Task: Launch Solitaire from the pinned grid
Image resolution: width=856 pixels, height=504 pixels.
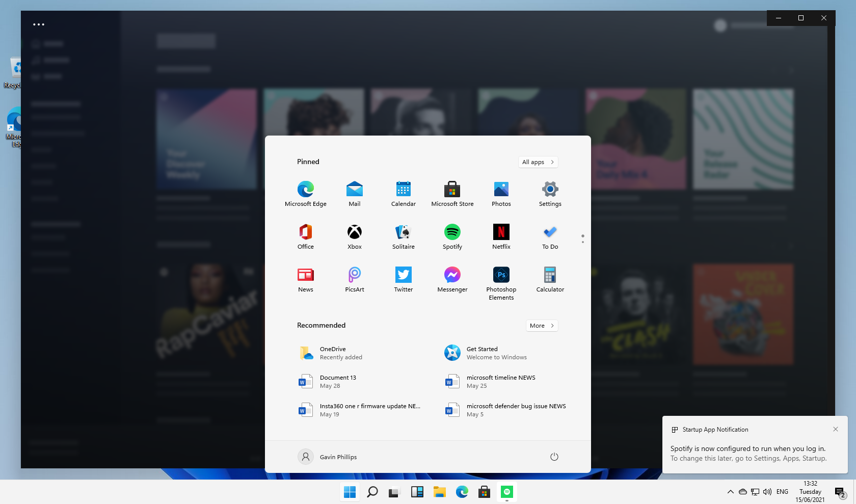Action: [403, 236]
